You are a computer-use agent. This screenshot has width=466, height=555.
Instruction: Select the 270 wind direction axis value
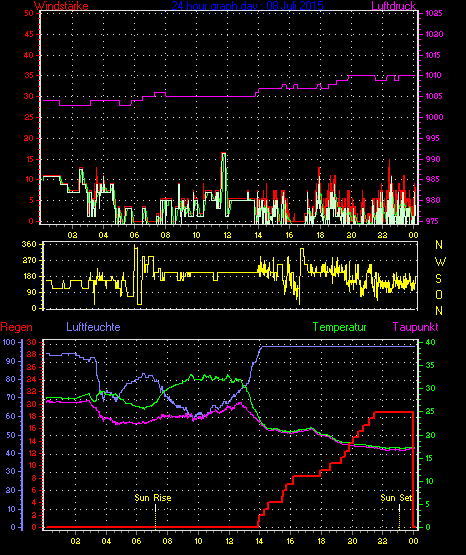(29, 261)
